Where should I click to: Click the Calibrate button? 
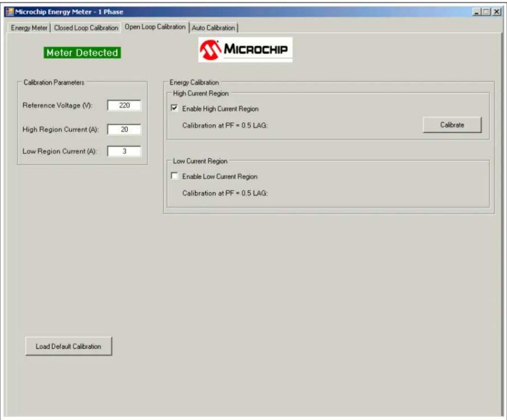(x=452, y=125)
